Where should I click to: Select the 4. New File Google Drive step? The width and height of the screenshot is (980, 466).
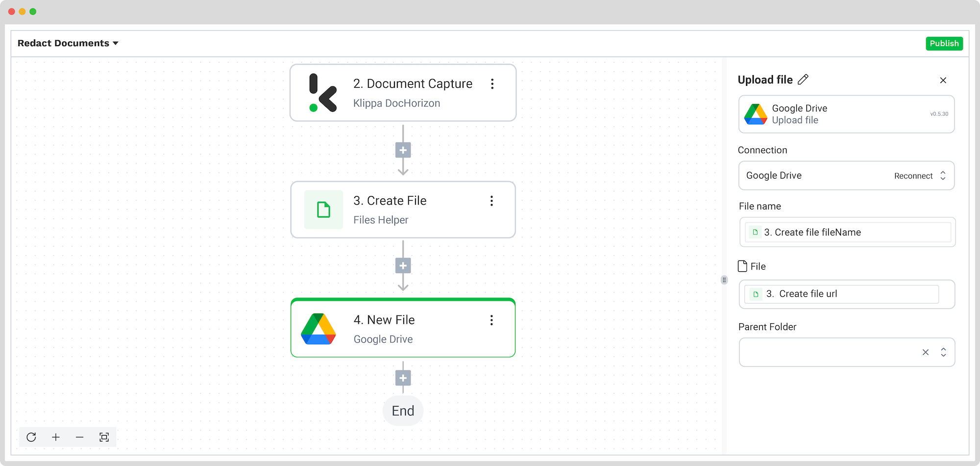tap(403, 329)
